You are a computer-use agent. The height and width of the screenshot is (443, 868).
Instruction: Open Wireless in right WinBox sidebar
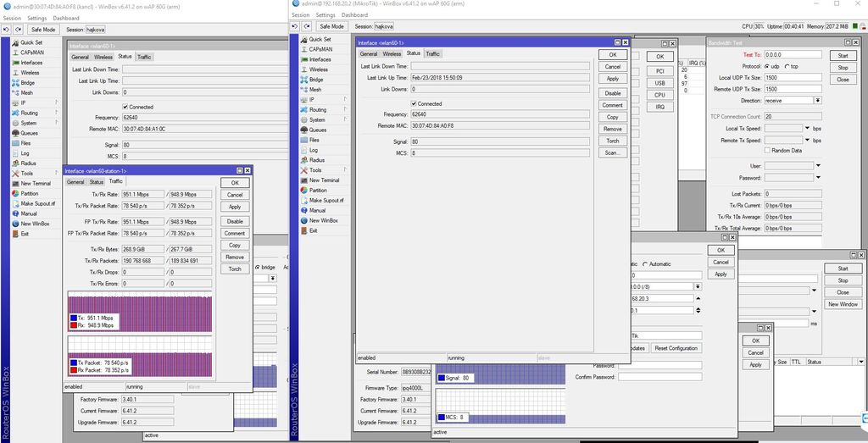point(319,69)
